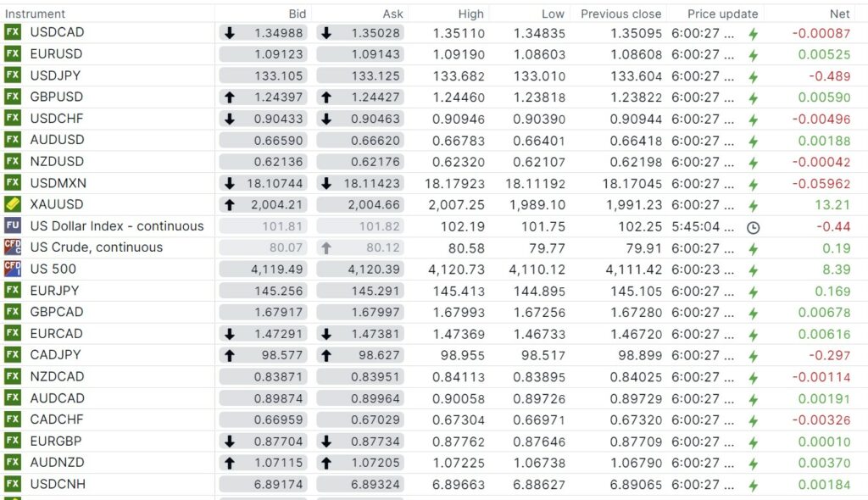This screenshot has width=868, height=500.
Task: Click the Net column header
Action: [x=839, y=14]
